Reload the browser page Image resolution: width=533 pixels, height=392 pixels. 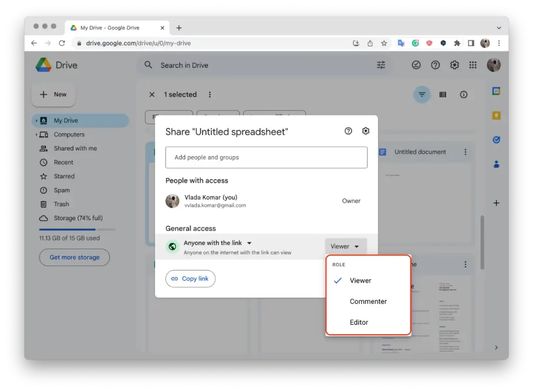[62, 43]
